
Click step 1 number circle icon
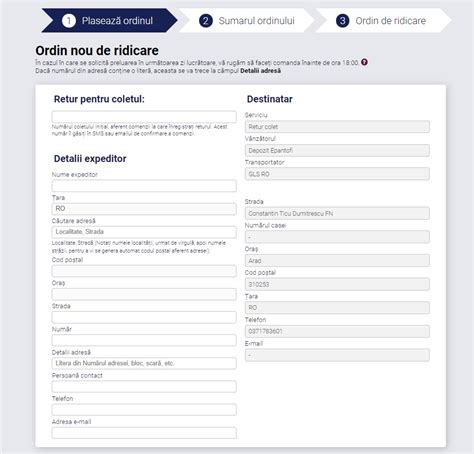[69, 21]
